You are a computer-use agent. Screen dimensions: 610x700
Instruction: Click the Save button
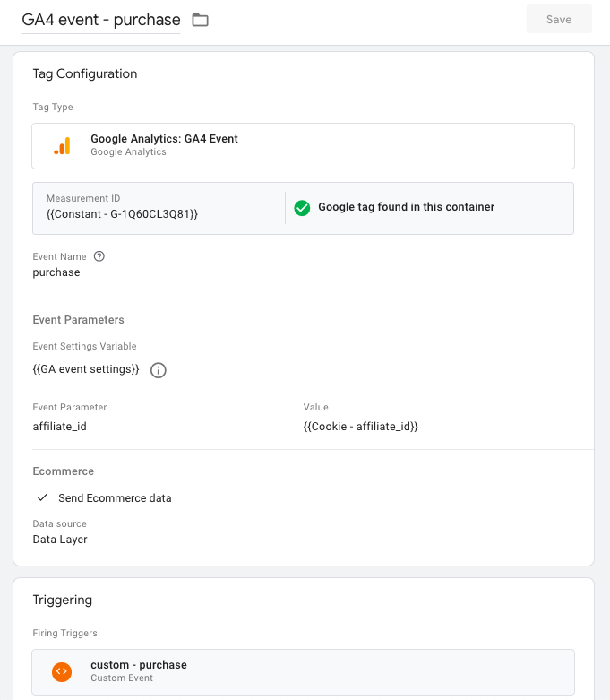click(559, 19)
